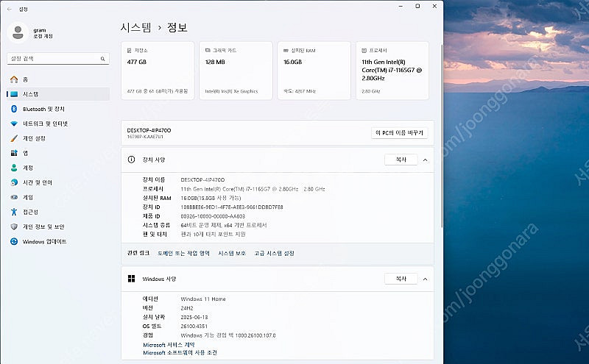Click the 설치된 RAM icon on card
The height and width of the screenshot is (364, 589).
click(x=286, y=50)
